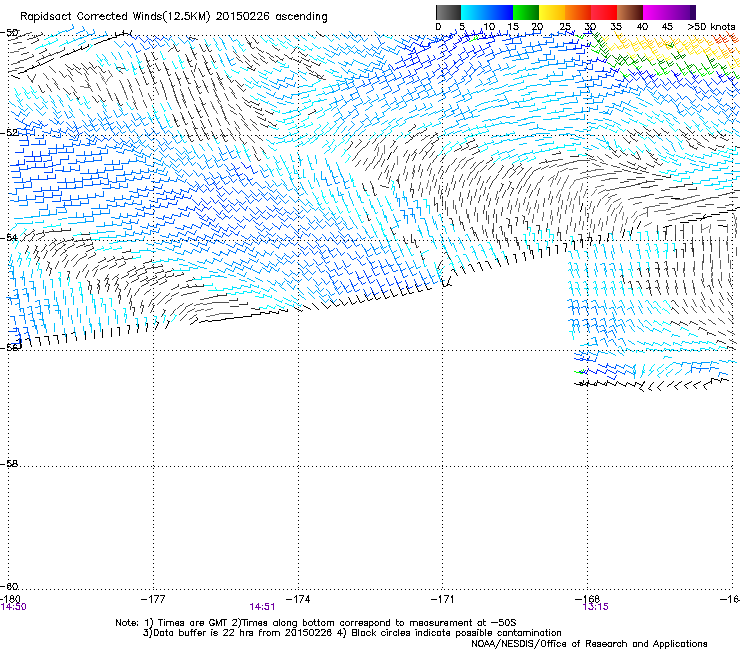Click the legend tick label '20'
The width and height of the screenshot is (740, 650).
(x=538, y=27)
